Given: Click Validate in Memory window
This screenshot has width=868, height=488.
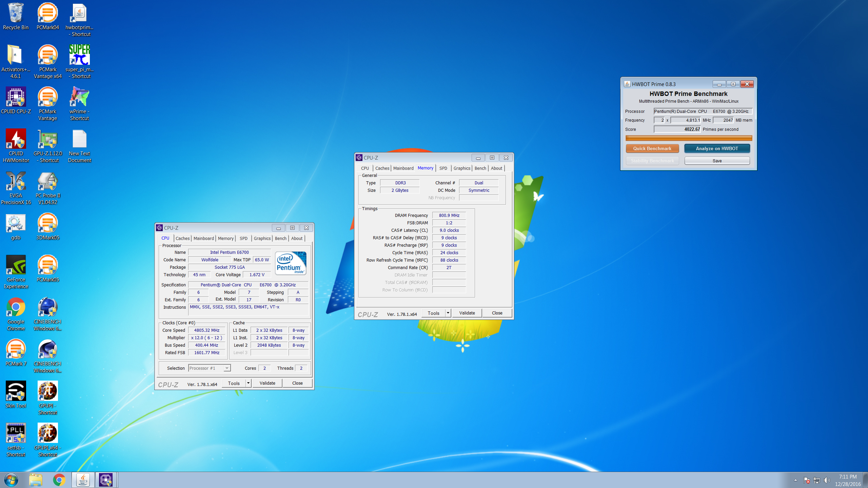Looking at the screenshot, I should point(467,313).
